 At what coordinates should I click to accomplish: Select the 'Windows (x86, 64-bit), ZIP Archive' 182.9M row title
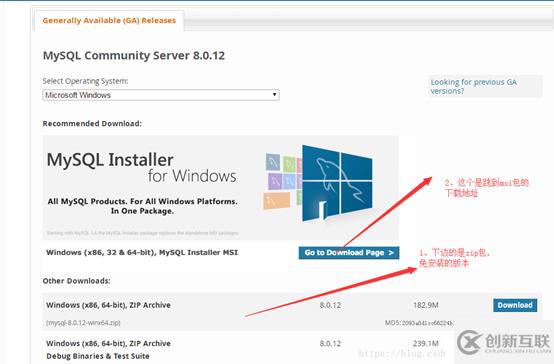(108, 305)
